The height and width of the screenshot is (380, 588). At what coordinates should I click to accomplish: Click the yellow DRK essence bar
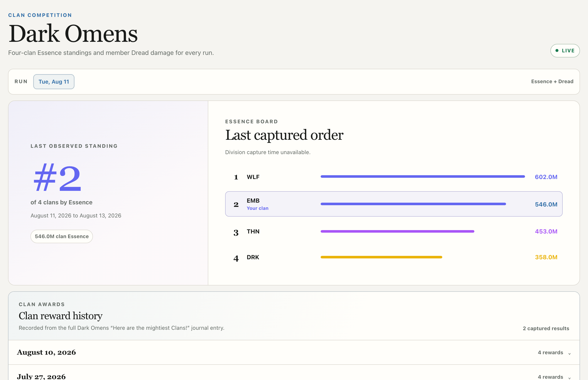tap(381, 257)
